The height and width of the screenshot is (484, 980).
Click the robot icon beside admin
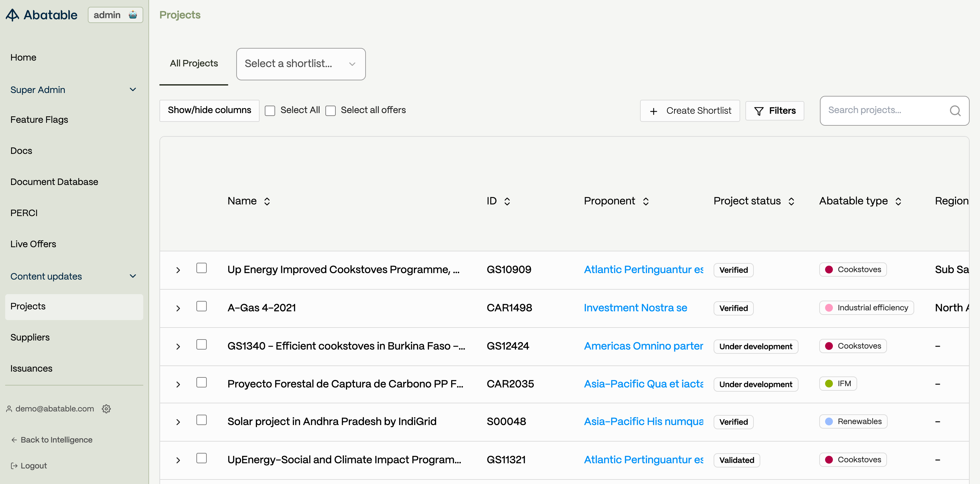(x=133, y=15)
